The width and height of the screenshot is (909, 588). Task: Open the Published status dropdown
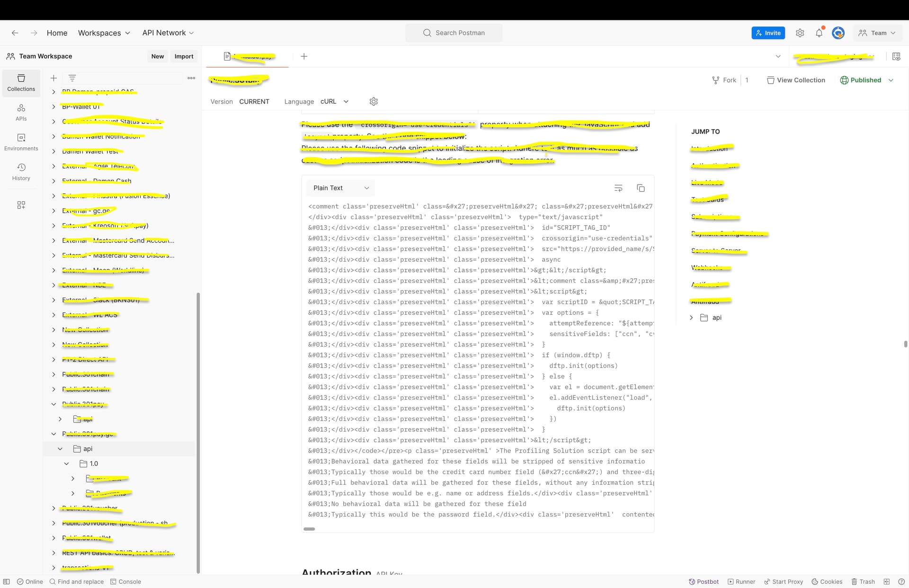click(x=867, y=80)
